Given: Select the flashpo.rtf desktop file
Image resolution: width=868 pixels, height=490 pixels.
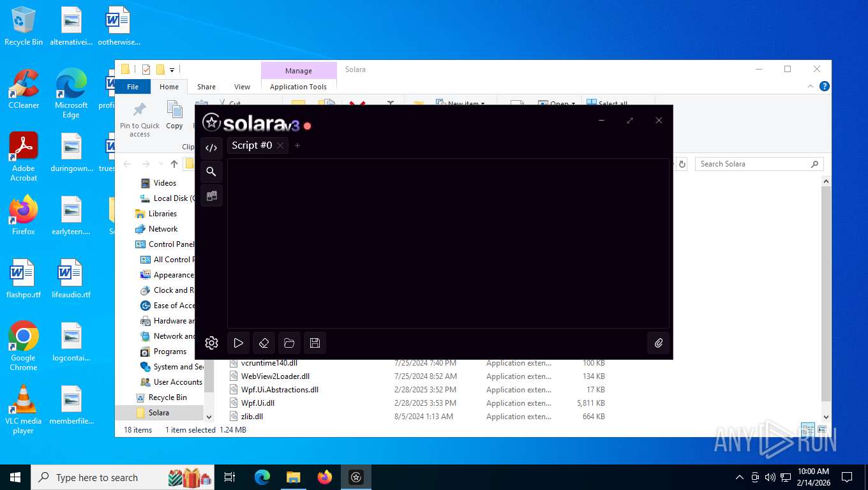Looking at the screenshot, I should click(x=24, y=279).
